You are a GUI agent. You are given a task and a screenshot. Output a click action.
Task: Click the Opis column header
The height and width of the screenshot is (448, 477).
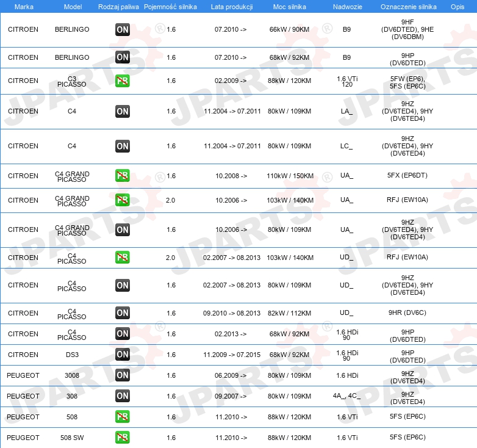tap(457, 7)
